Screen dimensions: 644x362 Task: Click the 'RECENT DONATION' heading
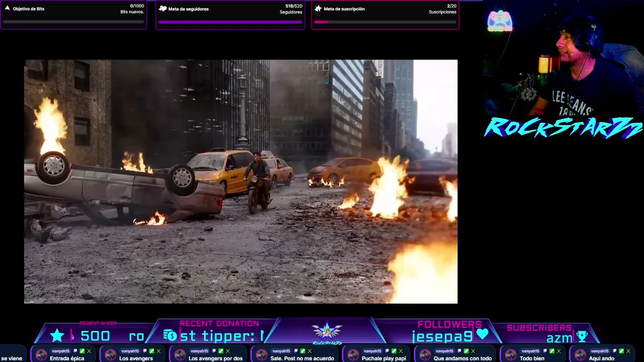click(x=219, y=324)
